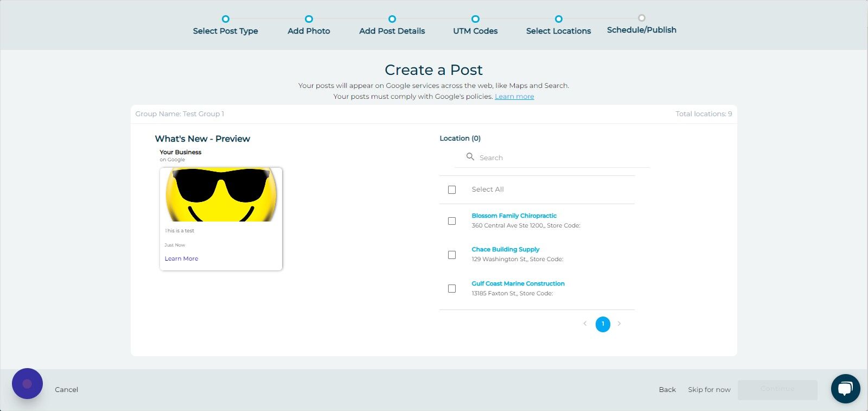Click the Cancel button
868x411 pixels.
[x=66, y=389]
